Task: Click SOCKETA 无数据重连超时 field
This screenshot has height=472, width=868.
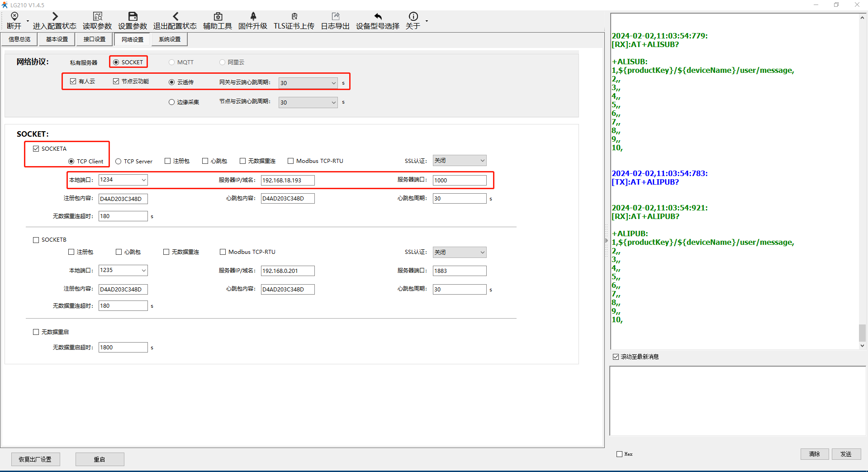Action: [123, 216]
